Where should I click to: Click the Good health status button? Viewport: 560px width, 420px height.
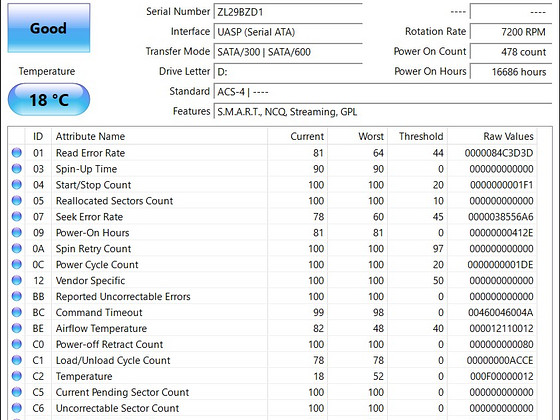tap(49, 28)
